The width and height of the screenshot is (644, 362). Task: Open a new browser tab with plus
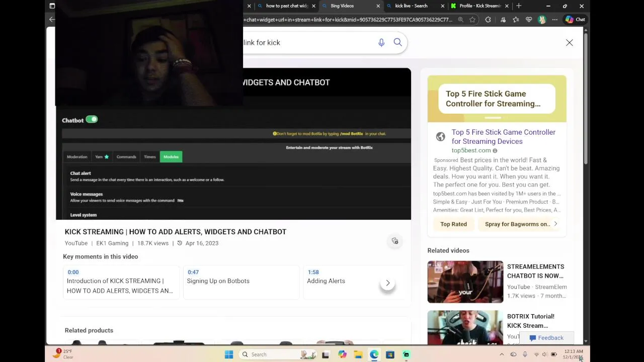tap(519, 6)
